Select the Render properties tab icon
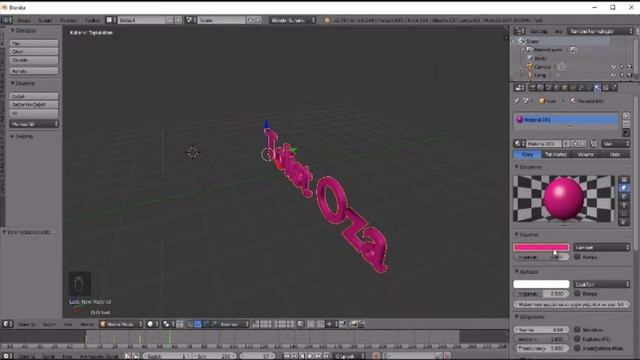Image resolution: width=640 pixels, height=360 pixels. [x=532, y=88]
